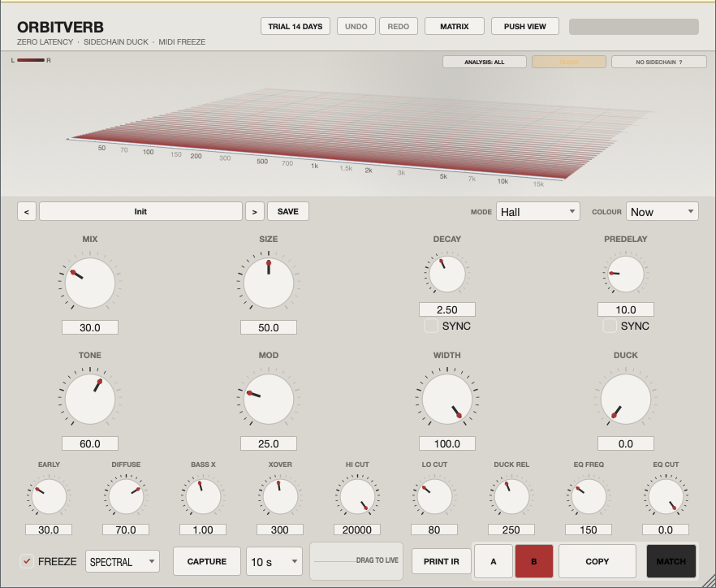The height and width of the screenshot is (588, 716).
Task: Click the EQ FREQ value field 150
Action: [x=589, y=530]
